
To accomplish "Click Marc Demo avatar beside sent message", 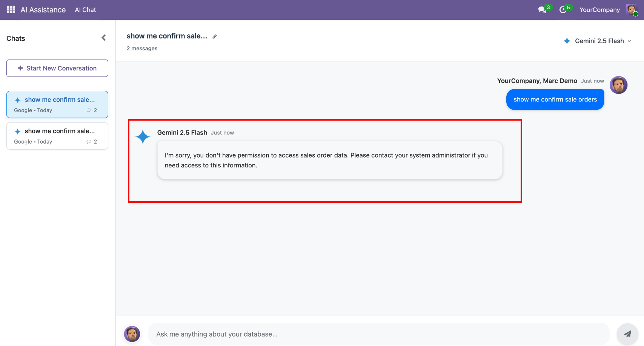I will coord(618,85).
